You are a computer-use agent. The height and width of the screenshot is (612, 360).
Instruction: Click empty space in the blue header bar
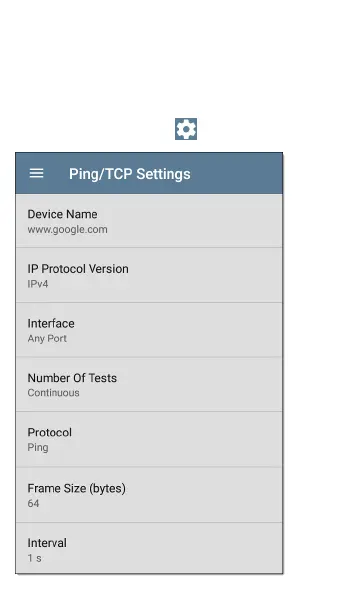point(236,173)
